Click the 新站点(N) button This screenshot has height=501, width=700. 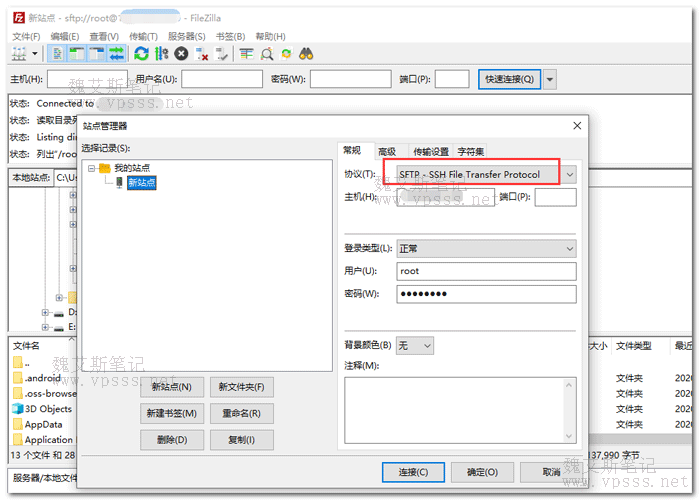(172, 387)
